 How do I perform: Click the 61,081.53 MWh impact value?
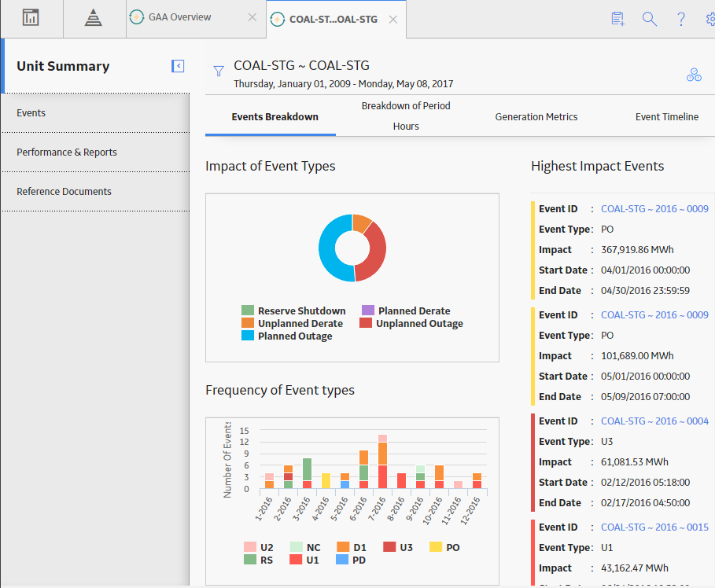pyautogui.click(x=634, y=462)
